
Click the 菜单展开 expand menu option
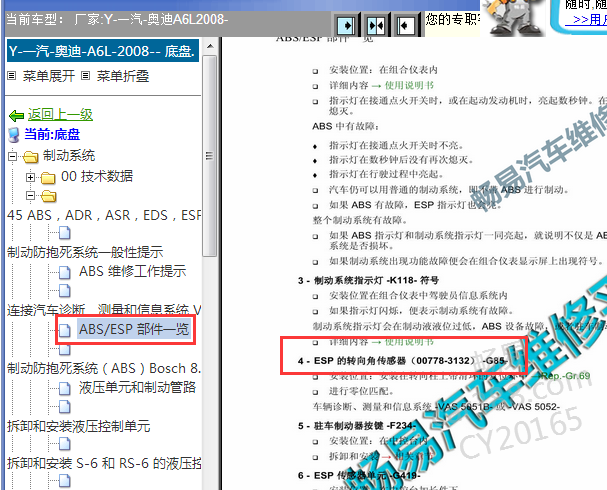pos(48,76)
